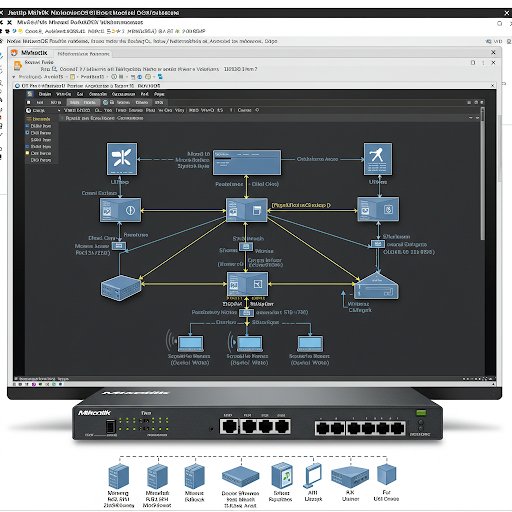Click the clock icon in the dark address row
This screenshot has width=512, height=512.
coord(29,110)
